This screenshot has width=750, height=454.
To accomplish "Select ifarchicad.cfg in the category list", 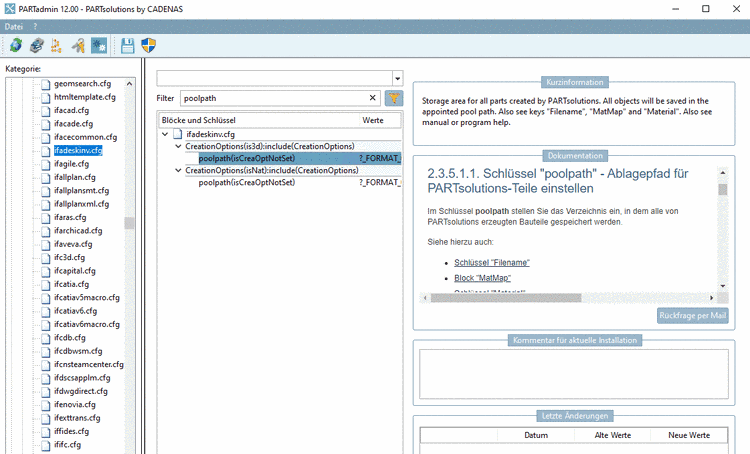I will pos(78,231).
